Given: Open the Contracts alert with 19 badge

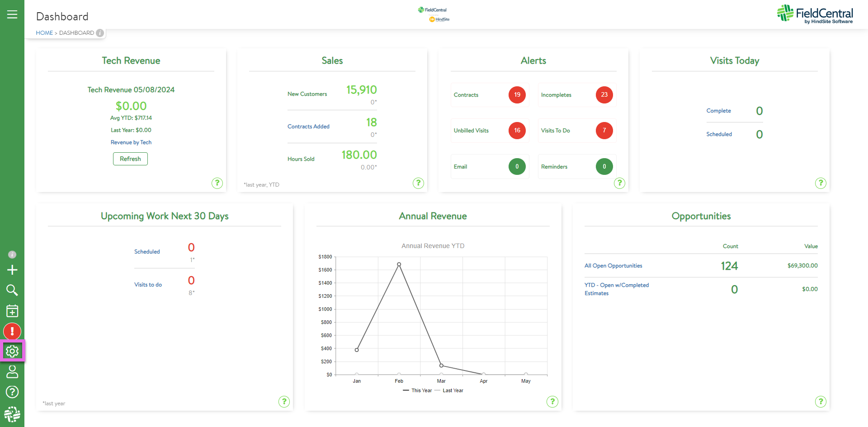Looking at the screenshot, I should [x=490, y=95].
